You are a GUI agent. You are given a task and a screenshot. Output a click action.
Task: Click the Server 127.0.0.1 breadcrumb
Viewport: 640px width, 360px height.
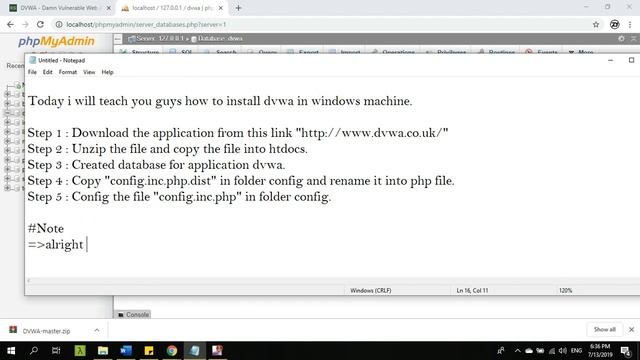[x=156, y=38]
